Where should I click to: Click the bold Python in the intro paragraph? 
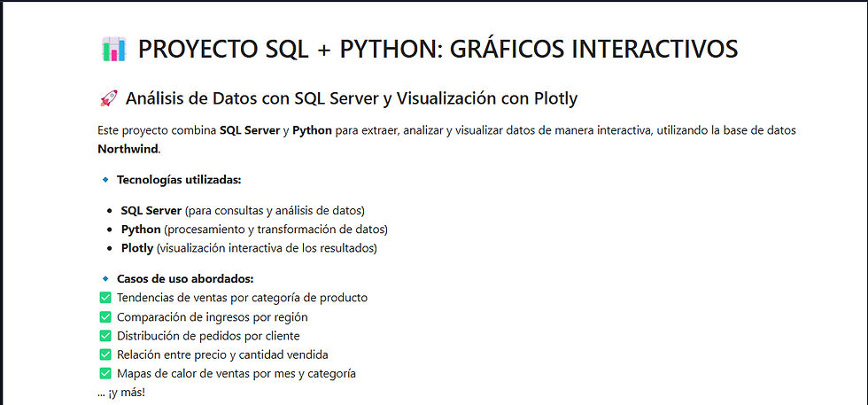coord(312,131)
